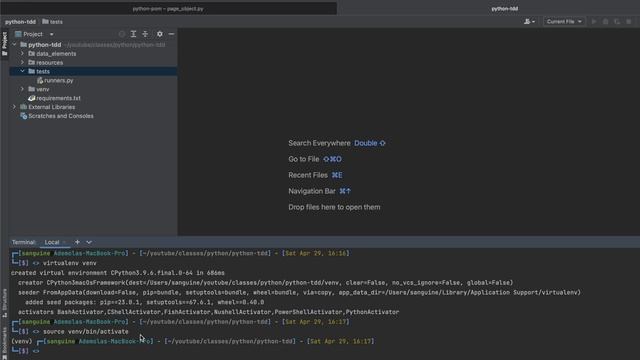The height and width of the screenshot is (360, 640).
Task: Click the Run button in top toolbar
Action: (x=594, y=22)
